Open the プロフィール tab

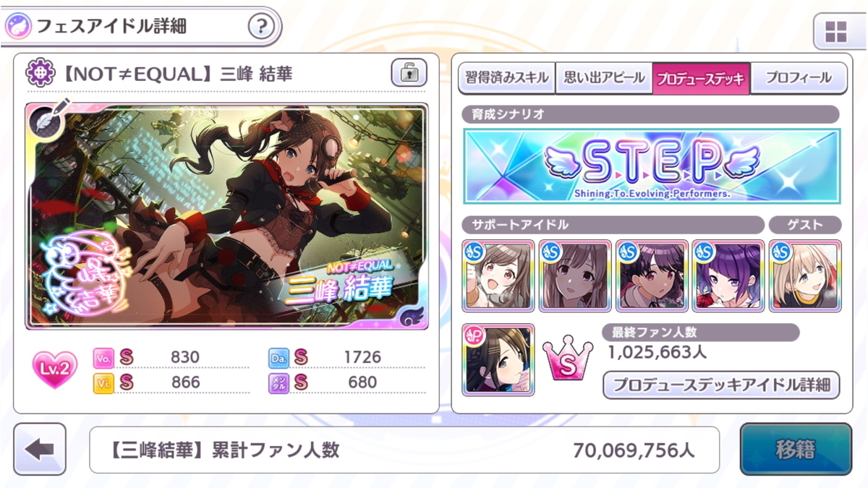coord(799,78)
